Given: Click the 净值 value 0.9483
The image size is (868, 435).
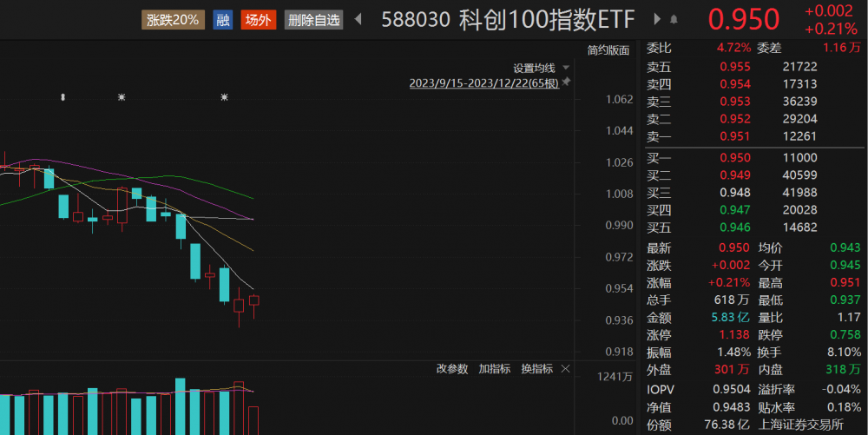Looking at the screenshot, I should coord(731,408).
